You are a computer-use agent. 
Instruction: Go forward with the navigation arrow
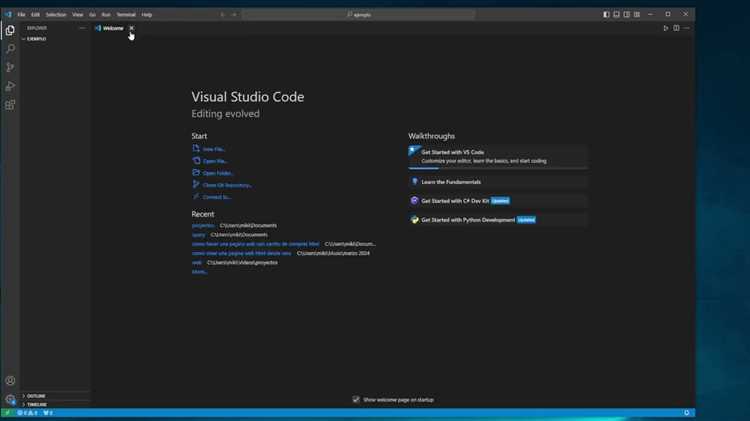[x=234, y=15]
